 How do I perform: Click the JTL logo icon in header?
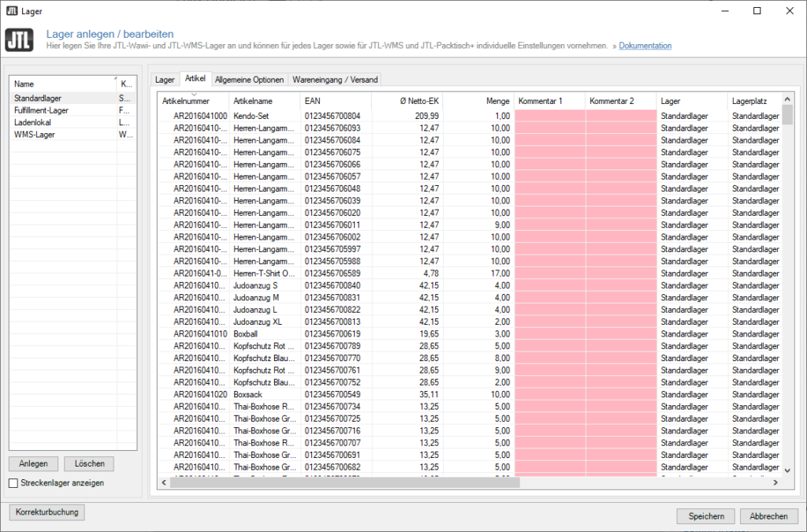click(19, 40)
